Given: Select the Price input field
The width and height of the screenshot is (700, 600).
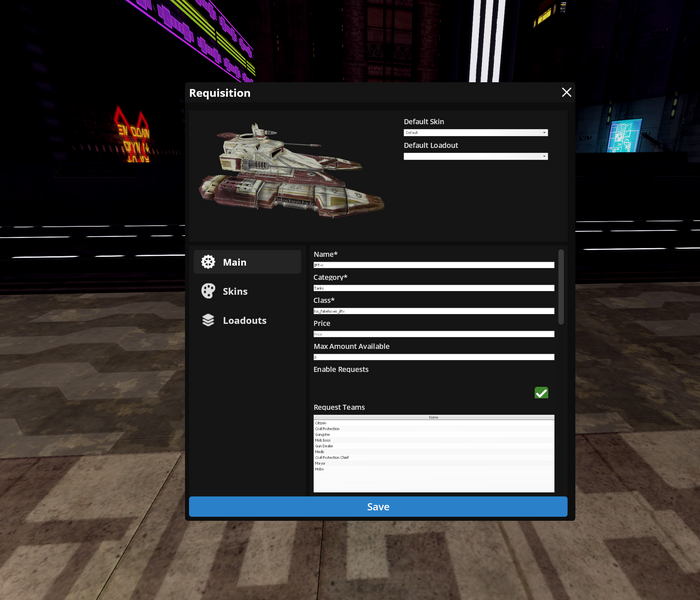Looking at the screenshot, I should point(433,334).
